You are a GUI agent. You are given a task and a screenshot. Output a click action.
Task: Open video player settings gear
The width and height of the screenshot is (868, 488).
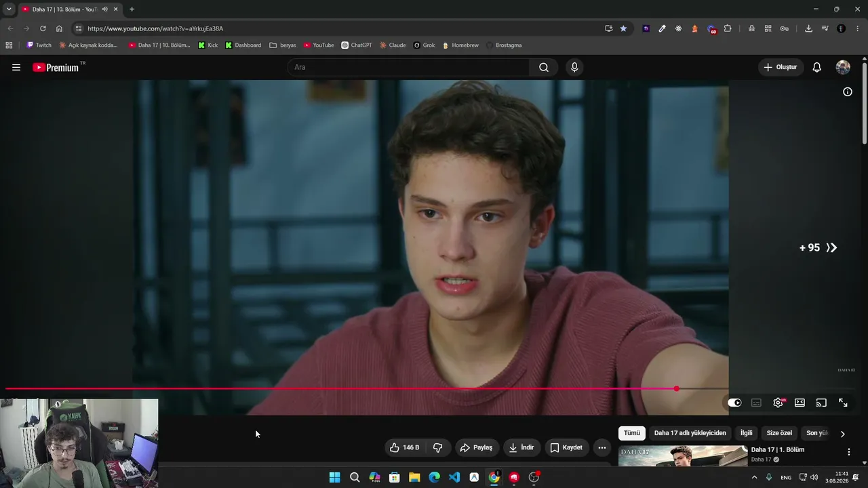pyautogui.click(x=778, y=403)
